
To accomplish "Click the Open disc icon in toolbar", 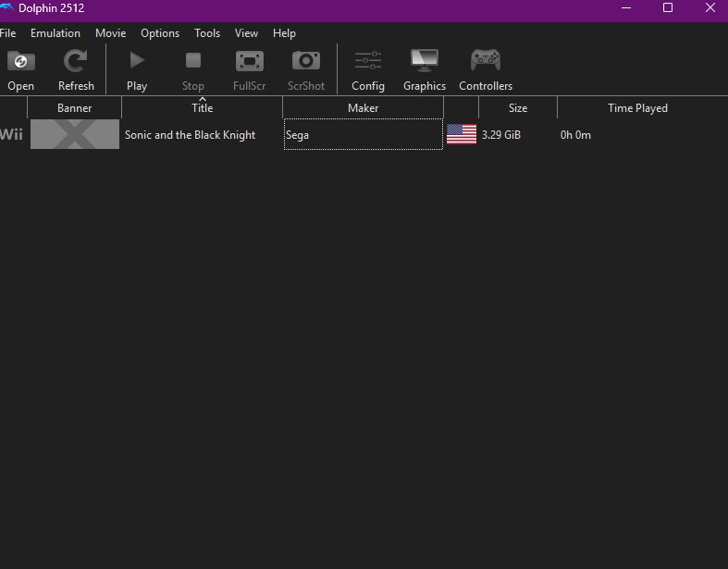I will point(20,62).
